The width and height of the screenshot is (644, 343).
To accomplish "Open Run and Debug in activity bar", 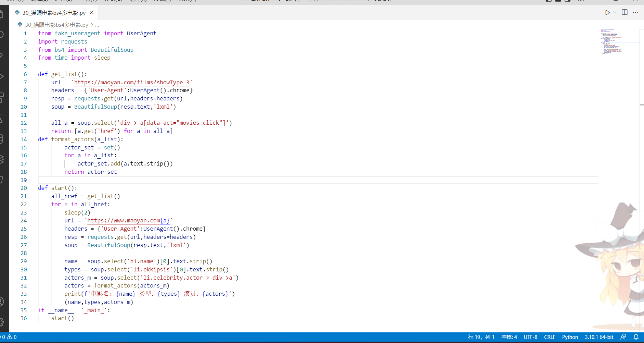I will tap(2, 76).
